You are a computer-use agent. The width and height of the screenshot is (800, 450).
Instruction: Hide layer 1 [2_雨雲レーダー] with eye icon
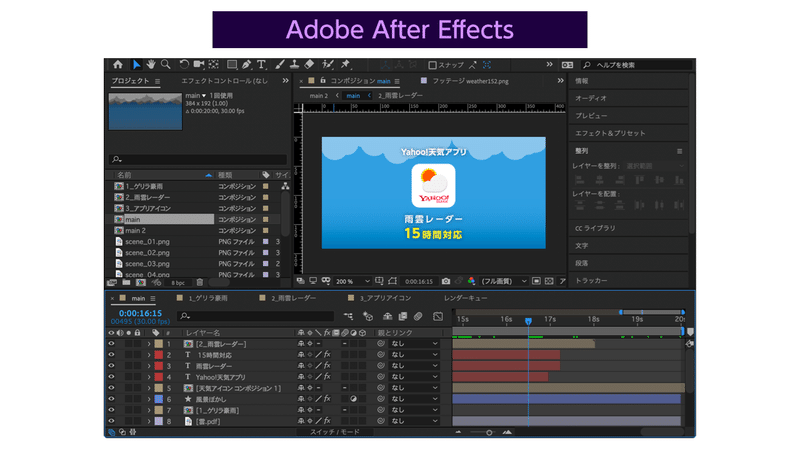pyautogui.click(x=111, y=344)
